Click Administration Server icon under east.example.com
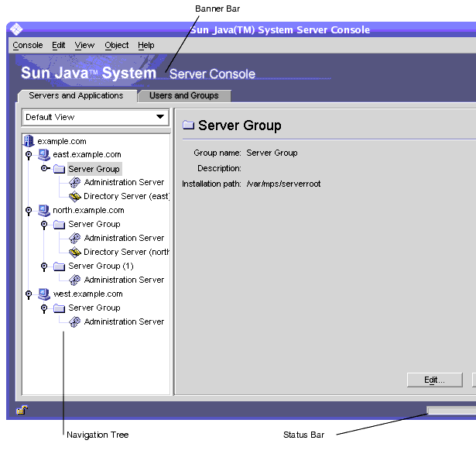The width and height of the screenshot is (476, 454). [x=74, y=182]
